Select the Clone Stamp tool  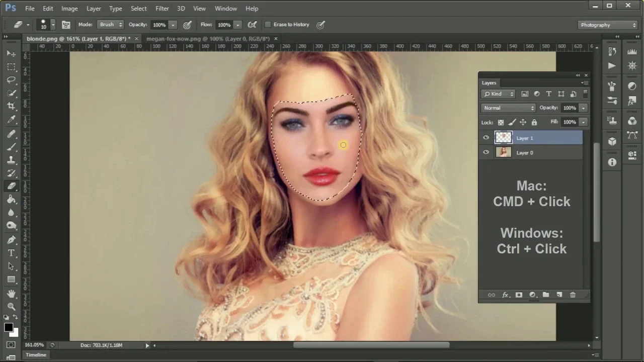(11, 160)
